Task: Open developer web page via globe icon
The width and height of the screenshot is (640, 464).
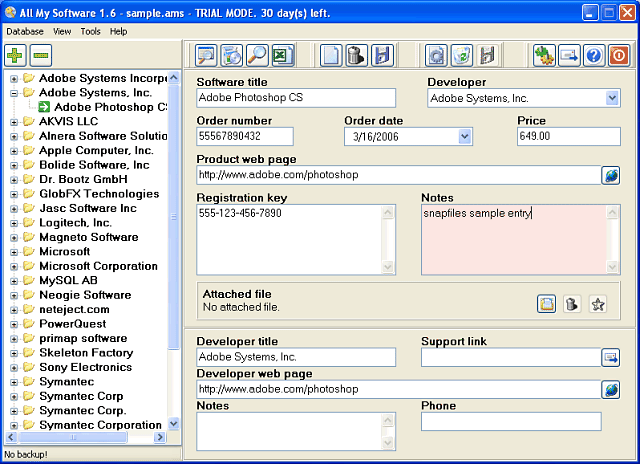Action: click(611, 390)
